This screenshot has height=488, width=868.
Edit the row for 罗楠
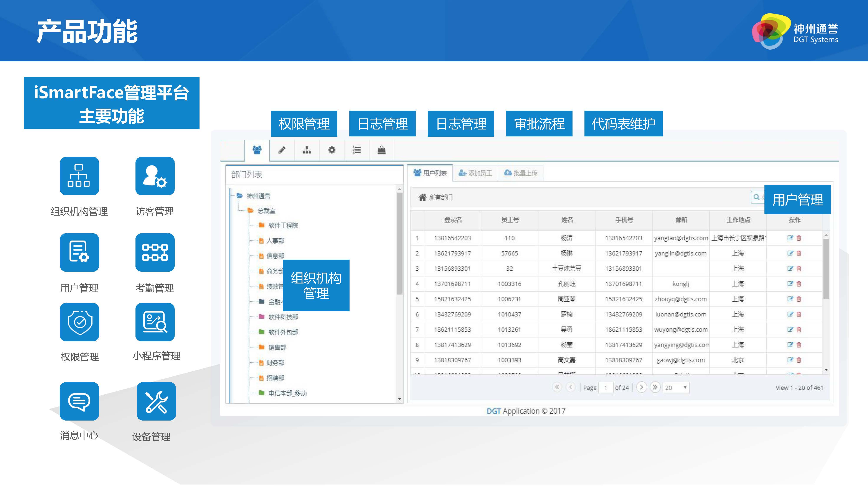point(790,314)
